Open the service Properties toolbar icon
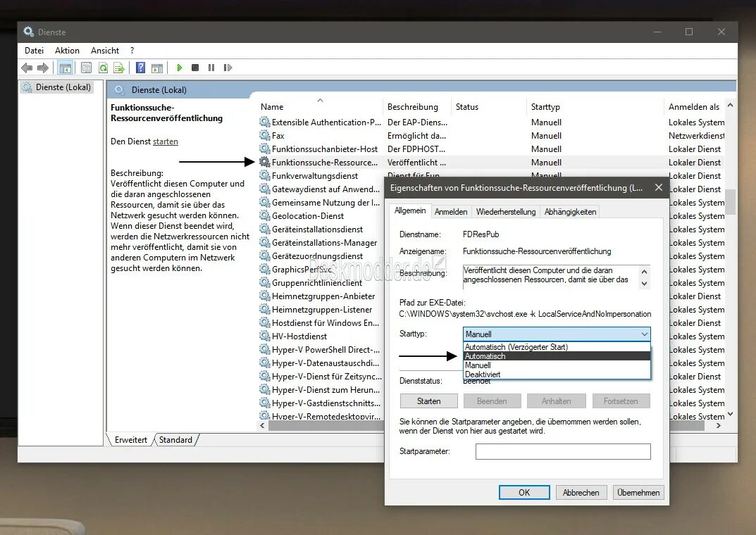756x535 pixels. (86, 67)
